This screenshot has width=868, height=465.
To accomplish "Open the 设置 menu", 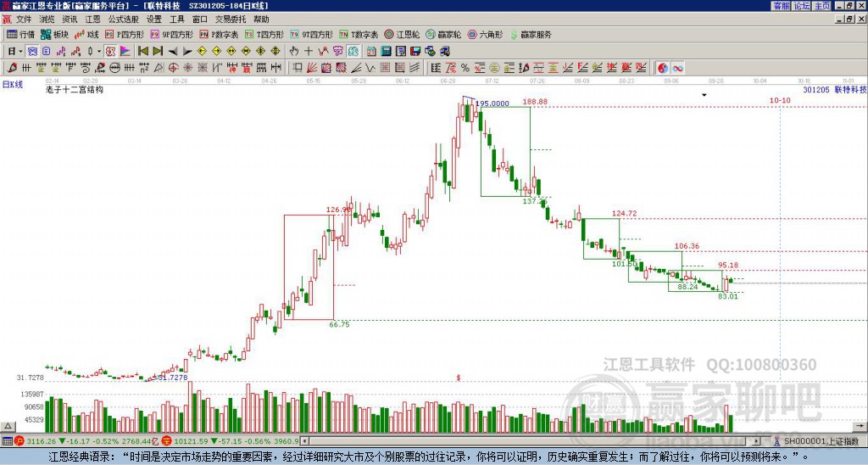I will pos(154,20).
